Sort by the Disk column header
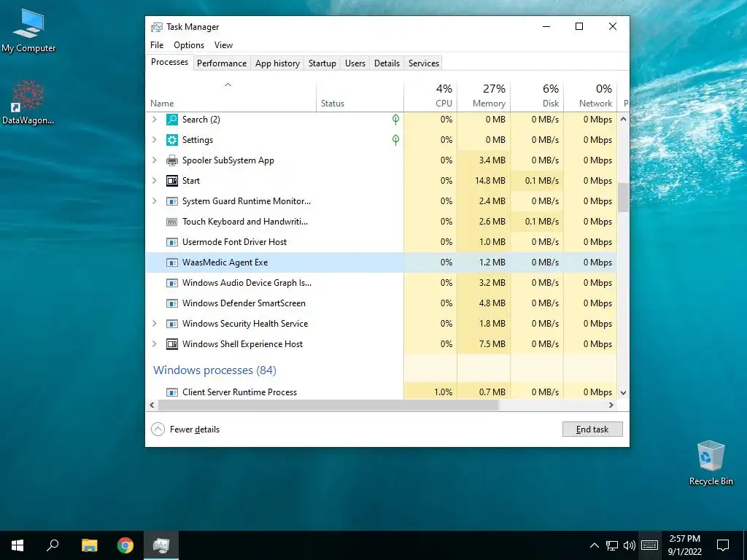The width and height of the screenshot is (747, 560). click(537, 97)
